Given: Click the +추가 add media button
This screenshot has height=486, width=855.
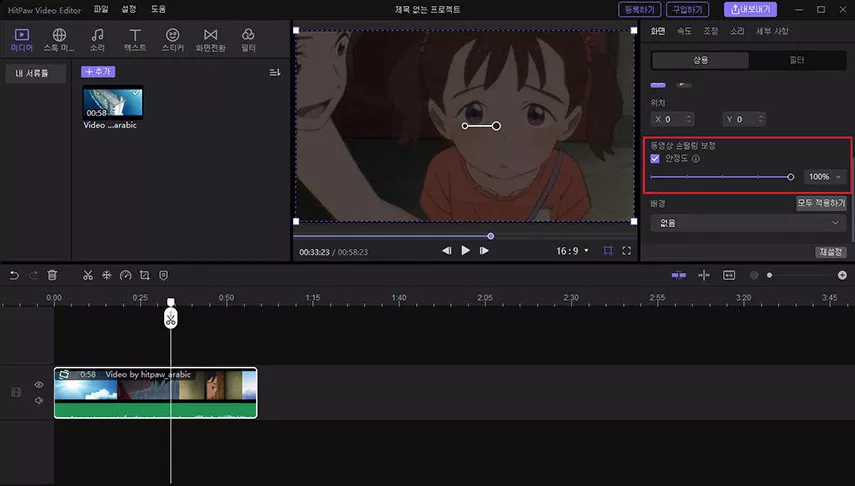Looking at the screenshot, I should [x=98, y=71].
